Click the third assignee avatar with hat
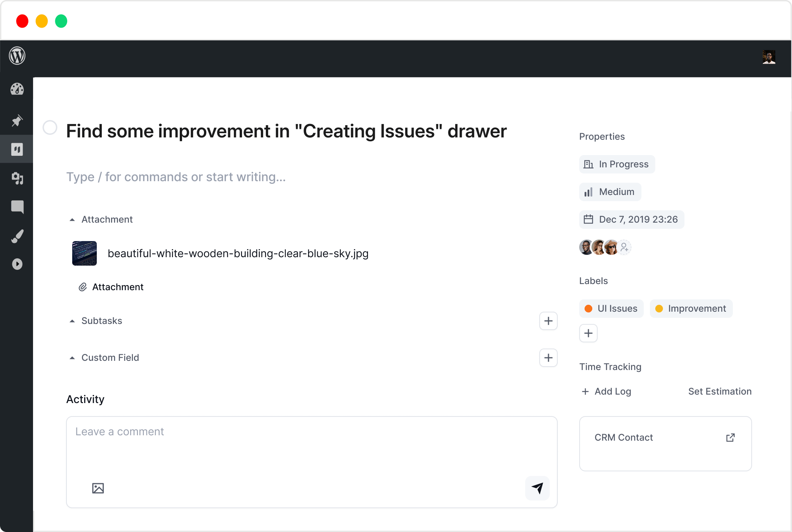The image size is (792, 532). coord(611,247)
